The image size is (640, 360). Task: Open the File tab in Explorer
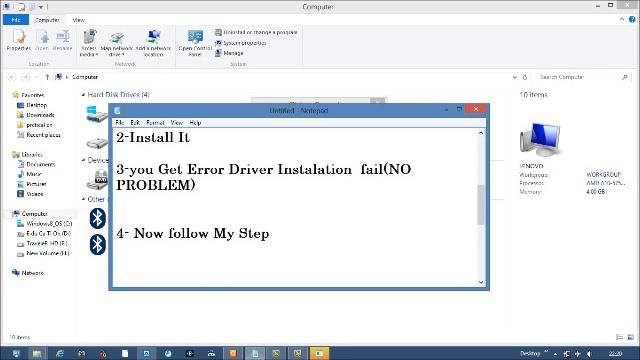point(16,20)
